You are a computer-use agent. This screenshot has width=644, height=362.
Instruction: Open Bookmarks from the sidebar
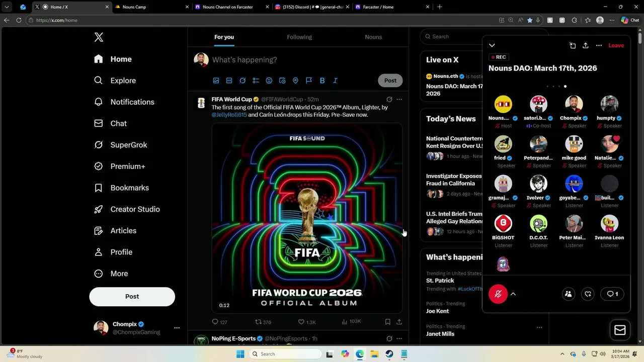coord(121,188)
